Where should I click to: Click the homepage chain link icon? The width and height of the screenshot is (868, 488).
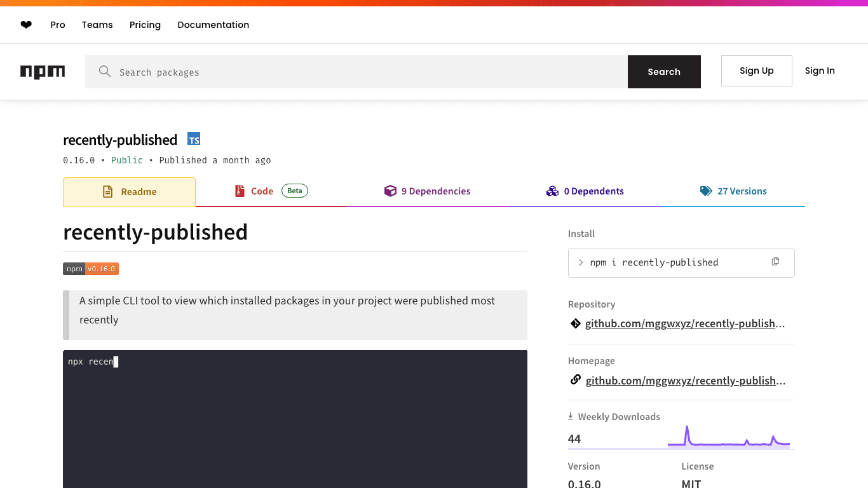(x=575, y=380)
